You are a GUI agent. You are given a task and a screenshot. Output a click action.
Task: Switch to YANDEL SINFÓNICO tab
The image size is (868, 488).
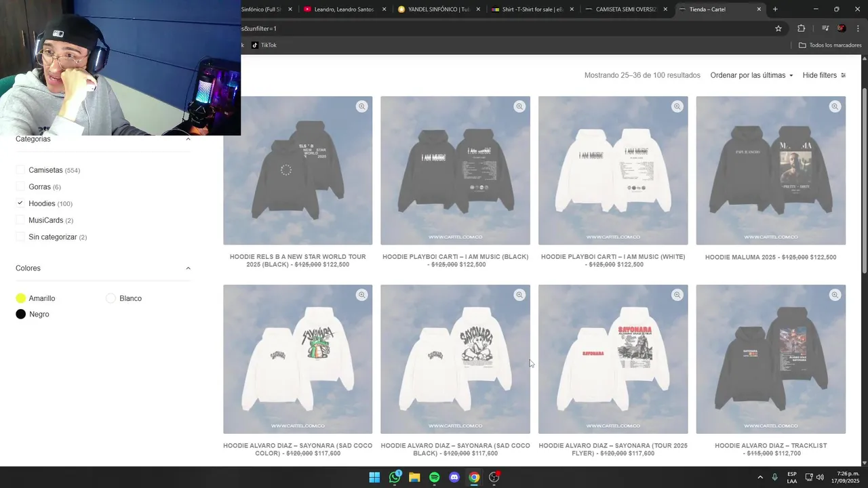click(x=438, y=9)
